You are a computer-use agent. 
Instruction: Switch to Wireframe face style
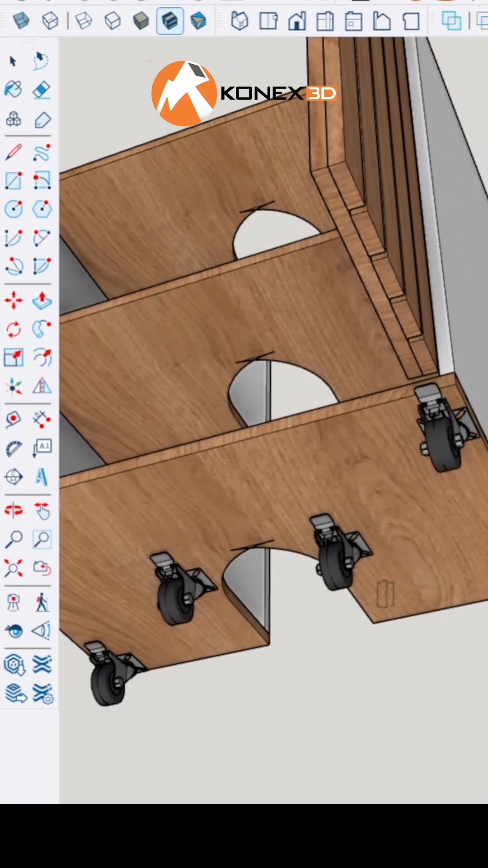(x=84, y=20)
